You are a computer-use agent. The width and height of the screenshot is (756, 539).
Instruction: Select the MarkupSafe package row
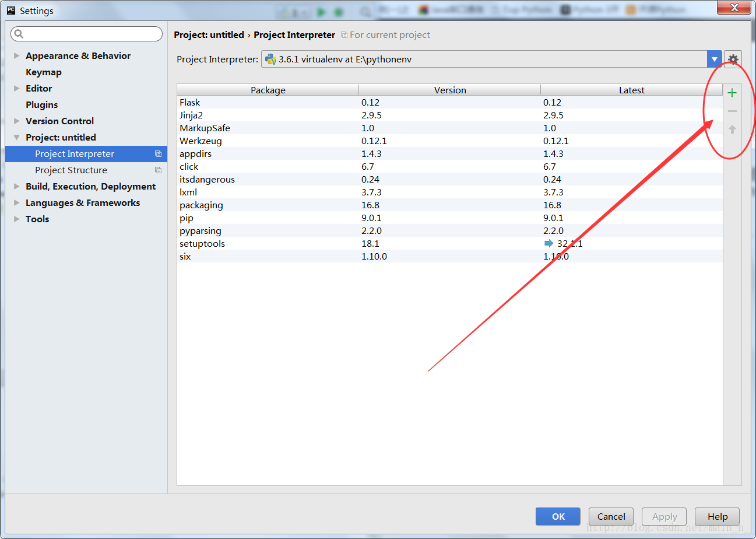click(x=450, y=128)
